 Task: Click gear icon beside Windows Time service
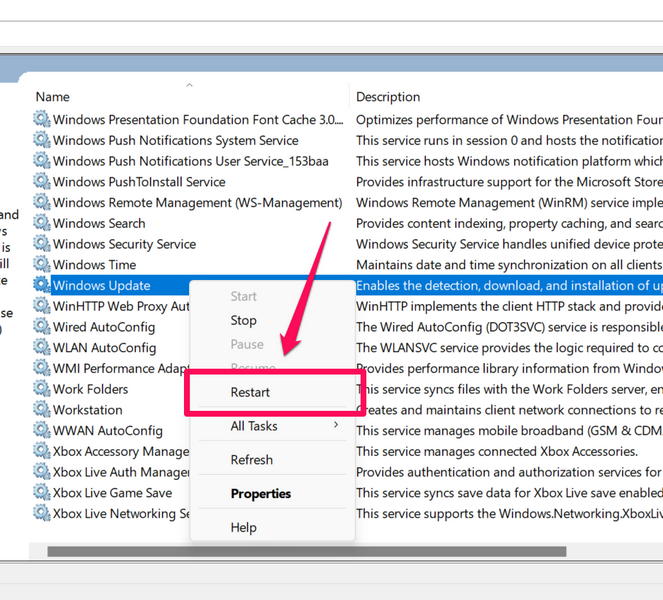tap(41, 265)
